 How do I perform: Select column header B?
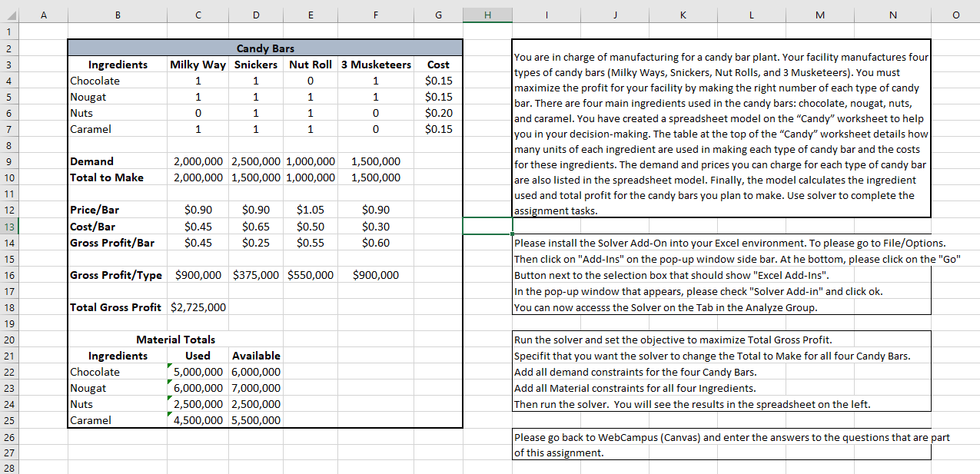118,14
